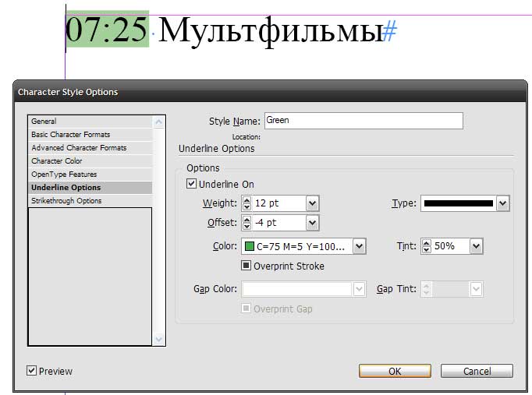Click the Overprint Gap checkbox
This screenshot has height=395, width=532.
246,309
